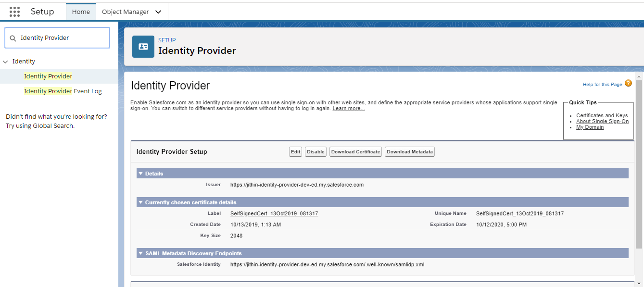Click Download Certificate button
This screenshot has width=644, height=287.
356,152
